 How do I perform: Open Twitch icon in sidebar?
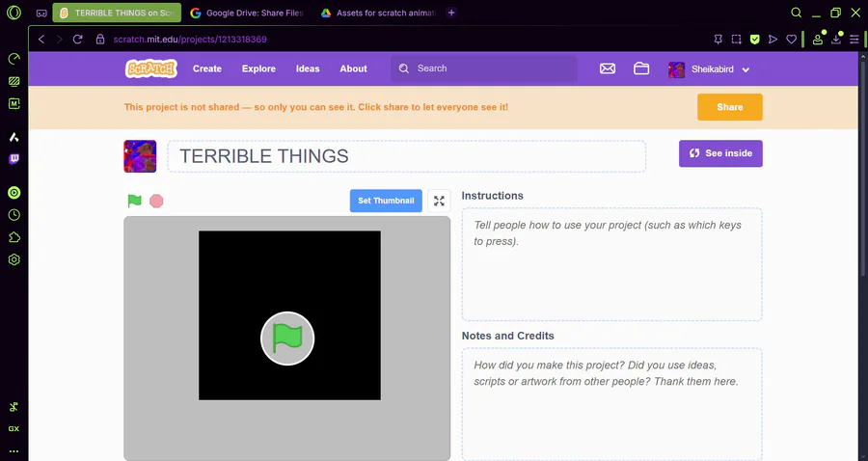(14, 159)
